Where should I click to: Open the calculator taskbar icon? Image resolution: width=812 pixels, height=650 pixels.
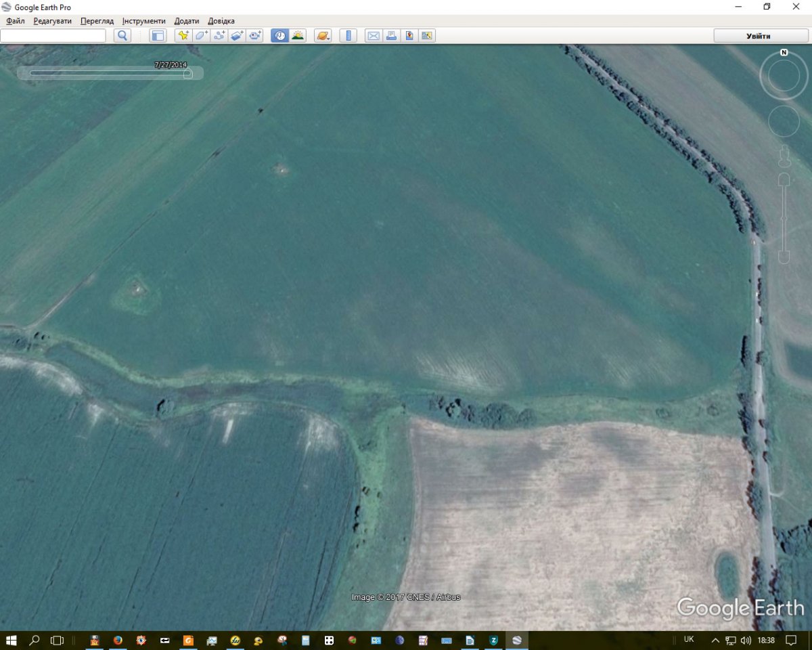[305, 640]
